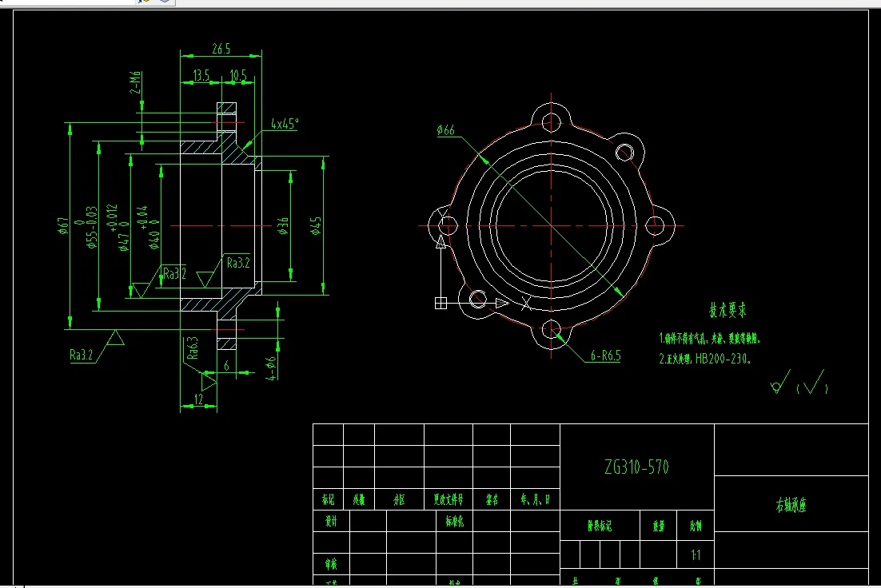Viewport: 881px width, 588px height.
Task: Select the right mounting hole on the flange
Action: click(655, 226)
